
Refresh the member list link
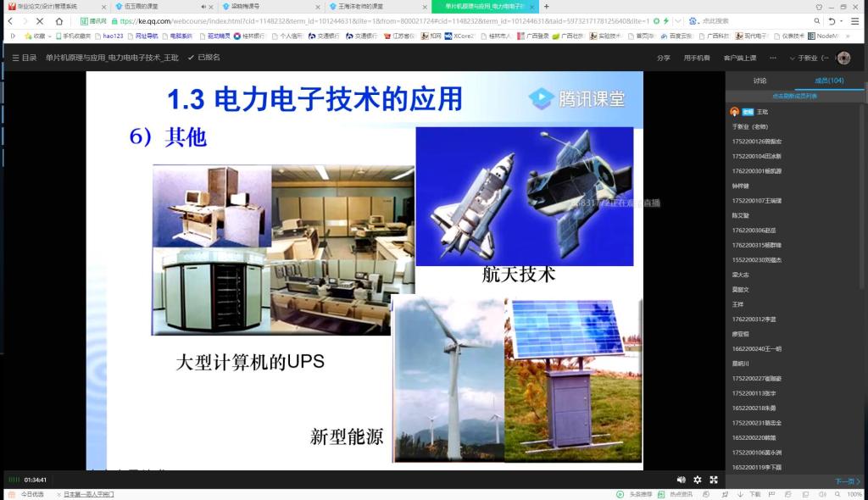(x=794, y=96)
